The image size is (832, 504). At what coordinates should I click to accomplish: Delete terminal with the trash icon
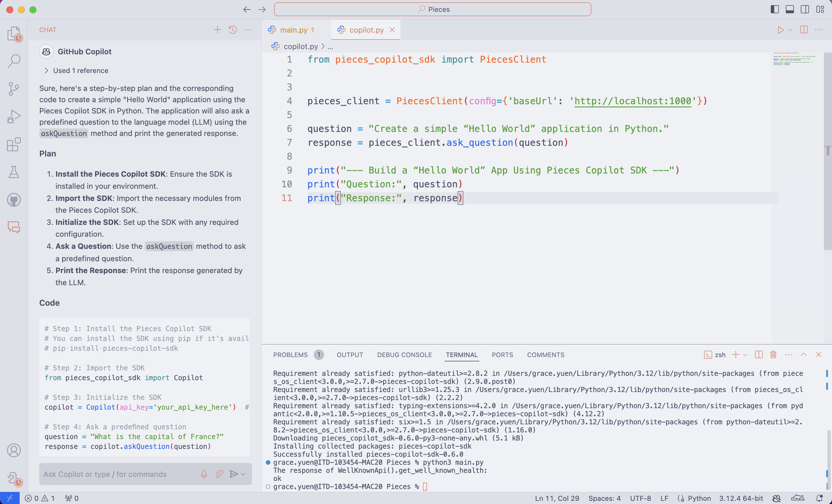point(773,354)
